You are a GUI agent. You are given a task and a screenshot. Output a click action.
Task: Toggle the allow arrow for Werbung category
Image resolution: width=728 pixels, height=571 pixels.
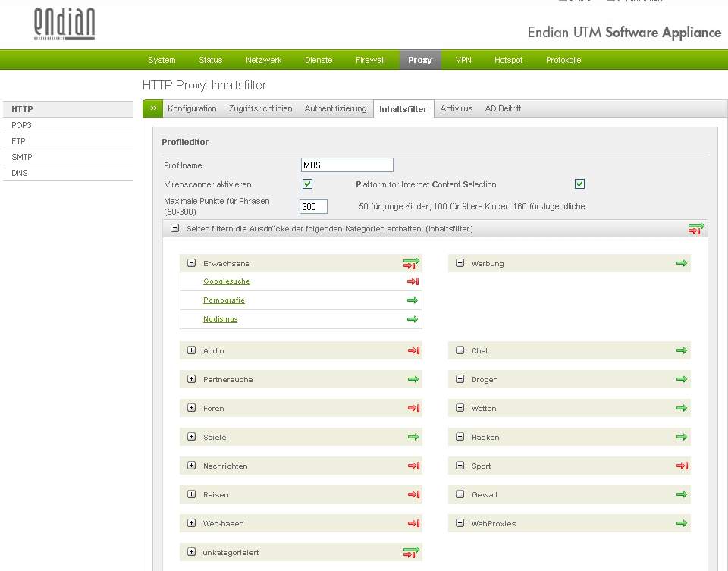click(x=682, y=263)
